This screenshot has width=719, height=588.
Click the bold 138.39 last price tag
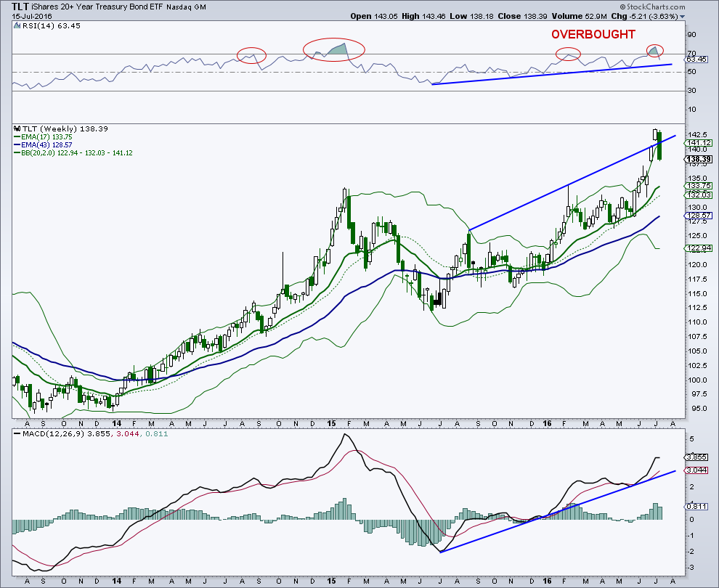click(699, 160)
